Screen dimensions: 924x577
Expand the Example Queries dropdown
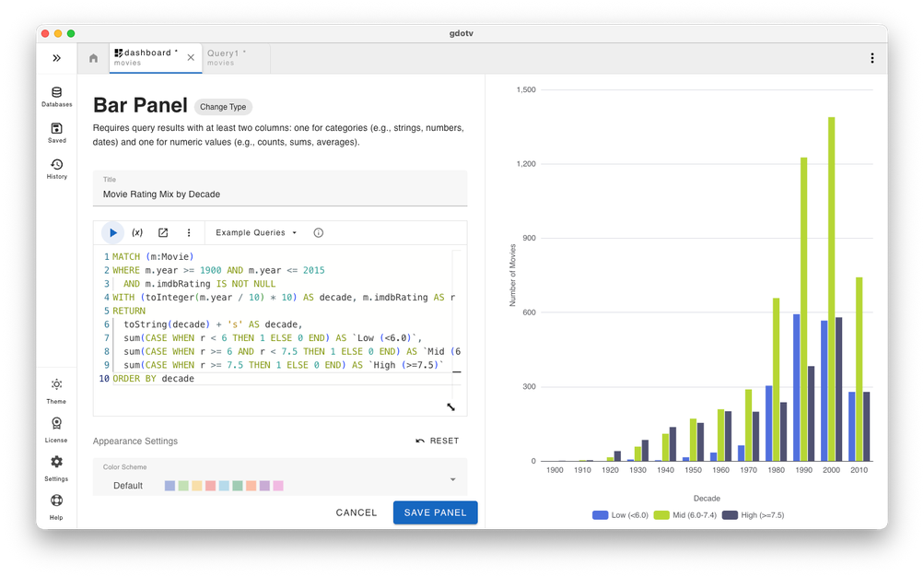[x=256, y=233]
